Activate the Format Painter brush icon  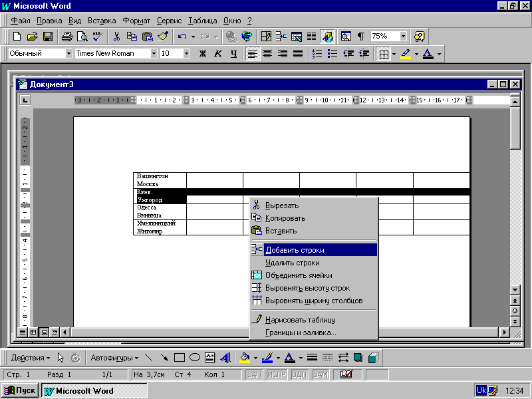(x=163, y=37)
